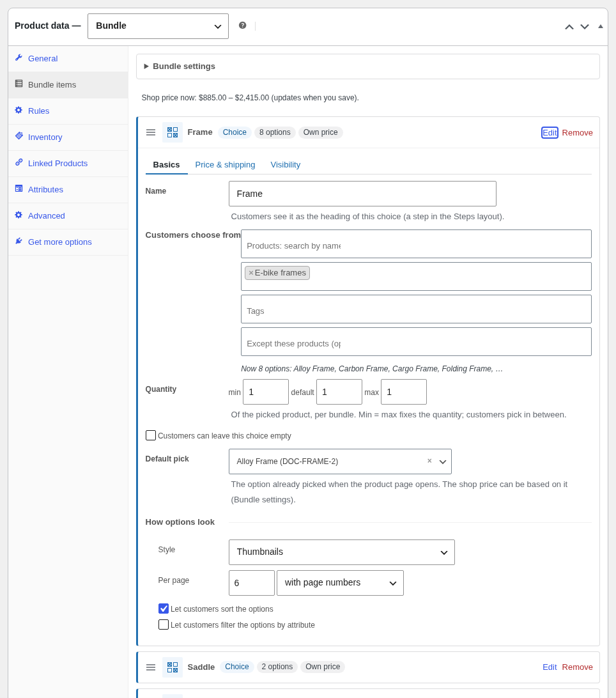The width and height of the screenshot is (616, 698).
Task: Click the Per page number field
Action: [x=252, y=583]
